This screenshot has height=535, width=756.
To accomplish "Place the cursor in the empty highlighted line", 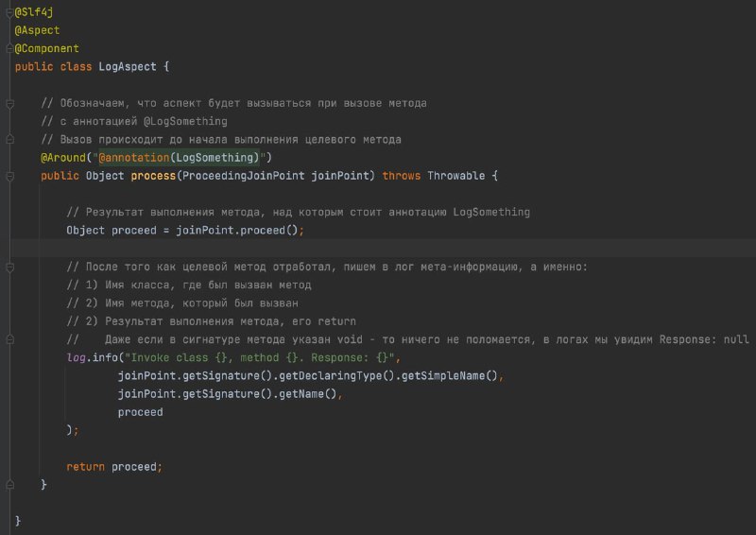I will [383, 249].
